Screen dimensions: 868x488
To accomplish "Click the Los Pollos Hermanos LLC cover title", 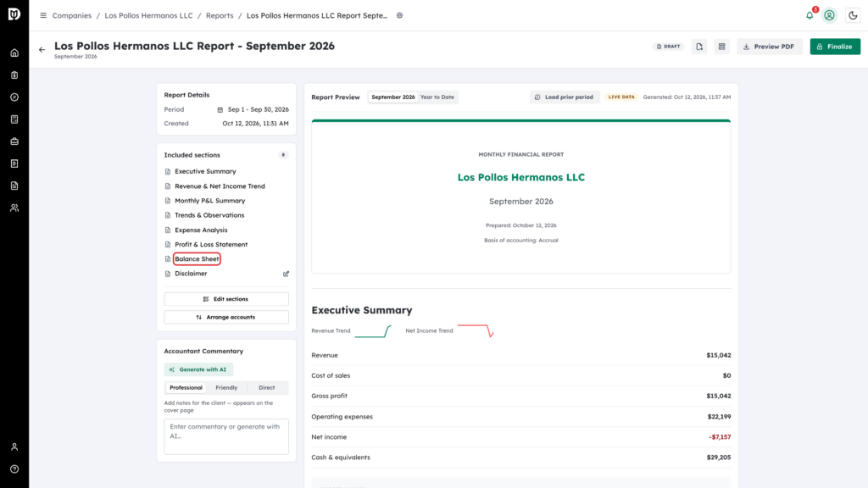I will (x=521, y=177).
